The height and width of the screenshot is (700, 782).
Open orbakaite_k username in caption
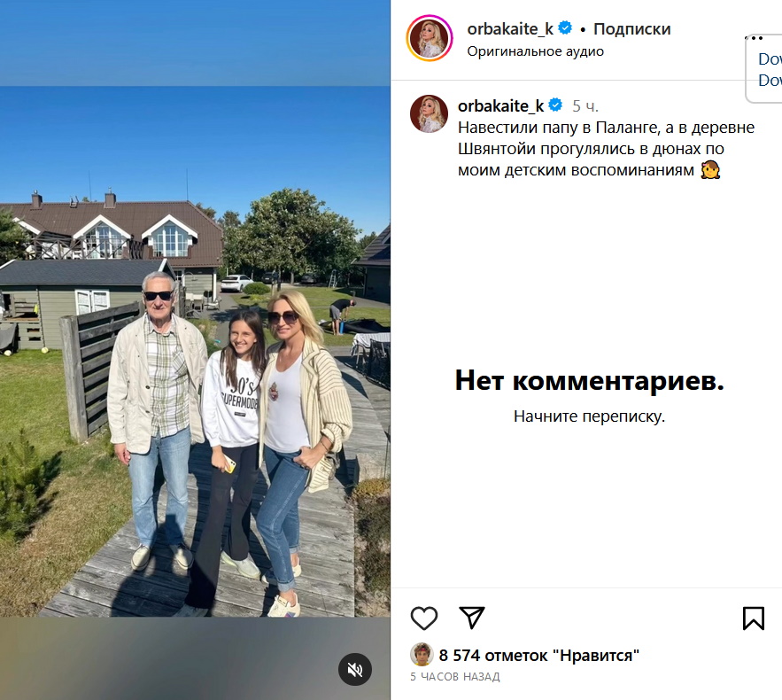[500, 105]
